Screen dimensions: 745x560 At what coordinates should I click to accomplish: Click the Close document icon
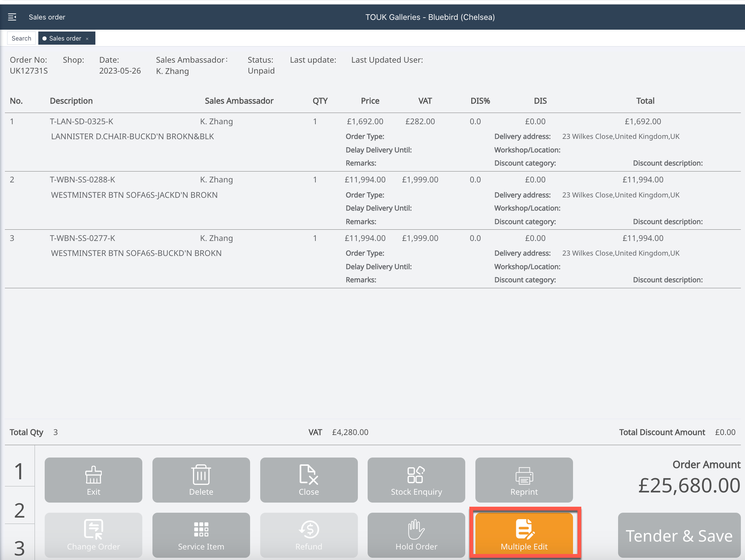[309, 475]
